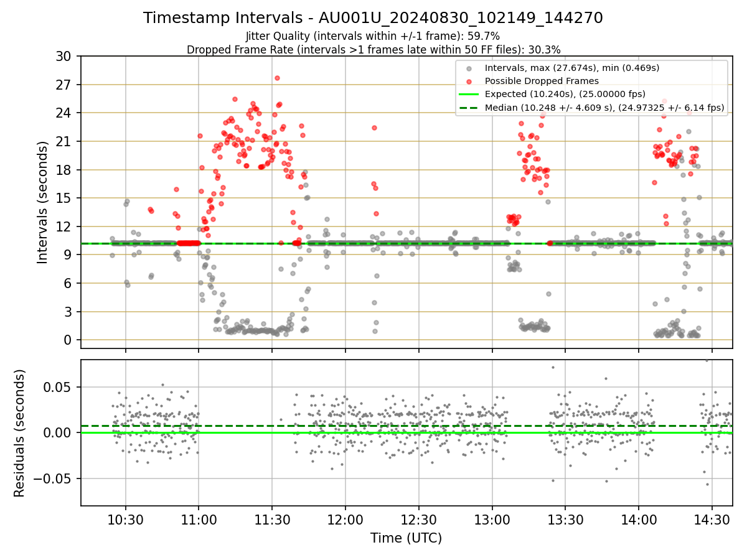Click the '12:30' x-axis tick label
The width and height of the screenshot is (747, 560).
coord(418,520)
